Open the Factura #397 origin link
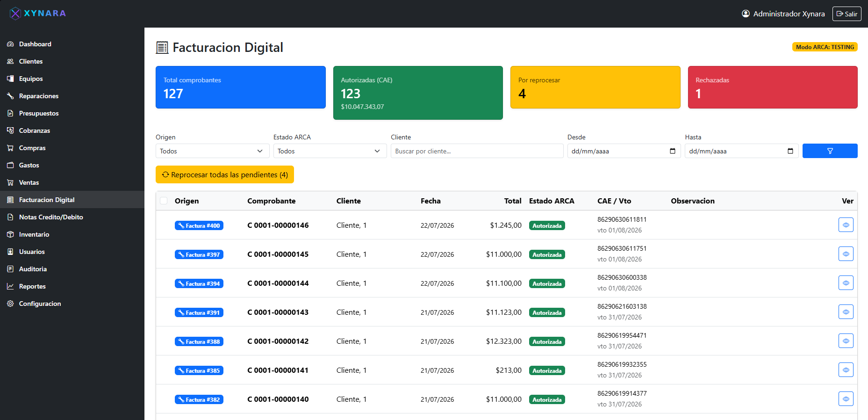This screenshot has width=868, height=420. 199,254
